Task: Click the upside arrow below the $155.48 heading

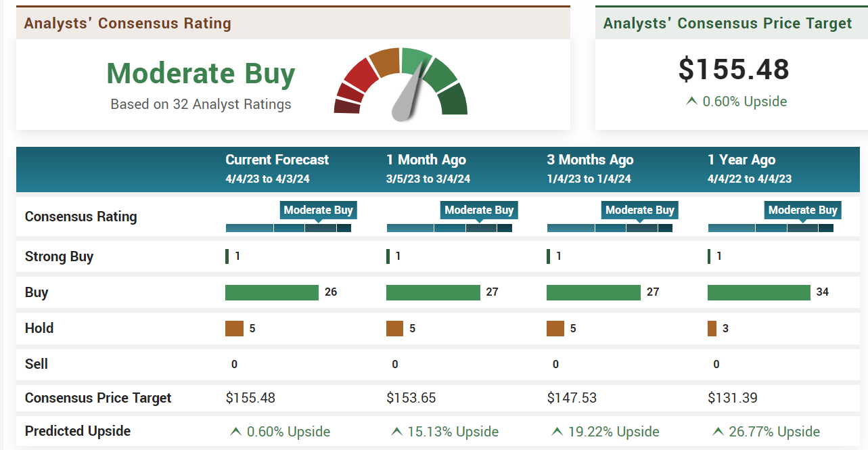Action: [x=691, y=102]
